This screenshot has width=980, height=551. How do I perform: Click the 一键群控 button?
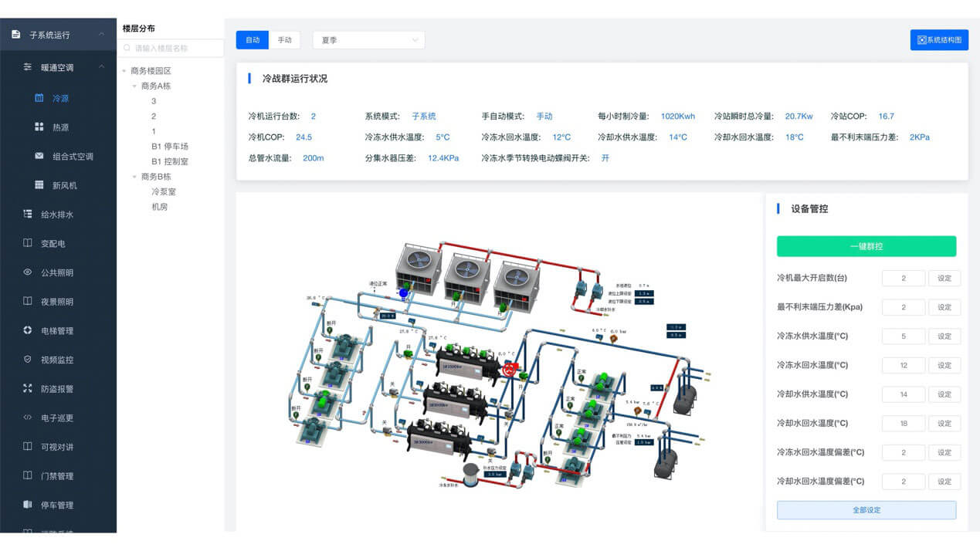(x=866, y=246)
